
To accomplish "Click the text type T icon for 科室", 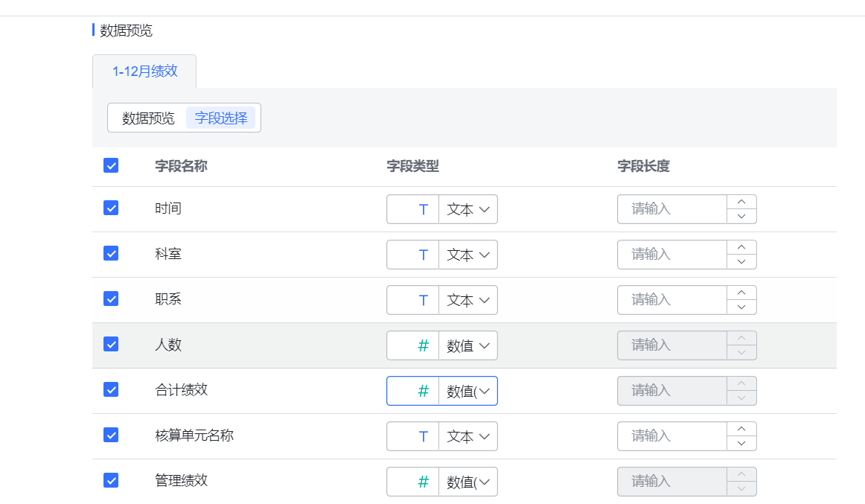I will click(423, 255).
